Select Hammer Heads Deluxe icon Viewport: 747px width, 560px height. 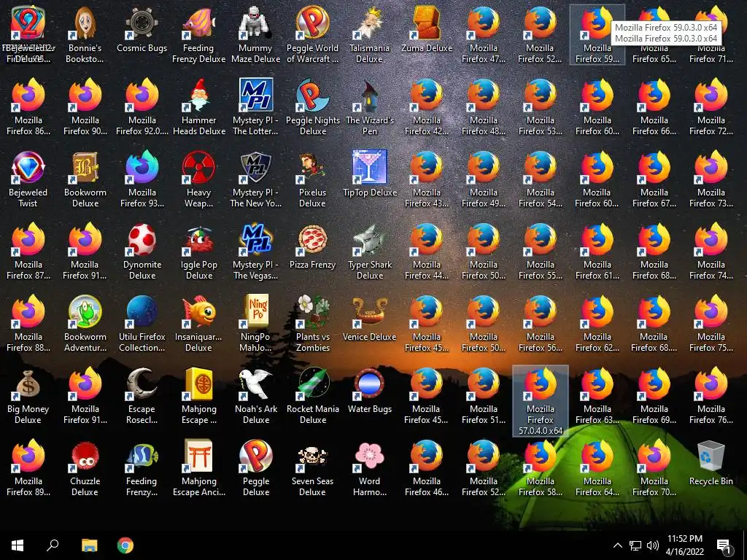tap(198, 106)
